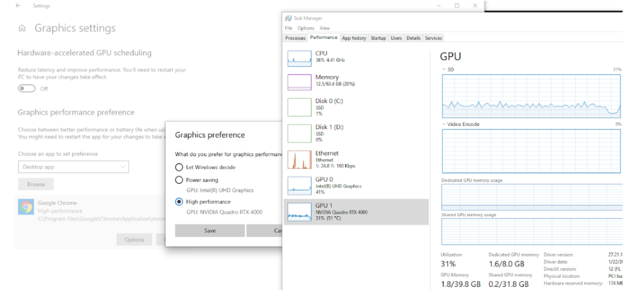Switch to the Processes tab
The image size is (644, 292).
click(x=295, y=38)
